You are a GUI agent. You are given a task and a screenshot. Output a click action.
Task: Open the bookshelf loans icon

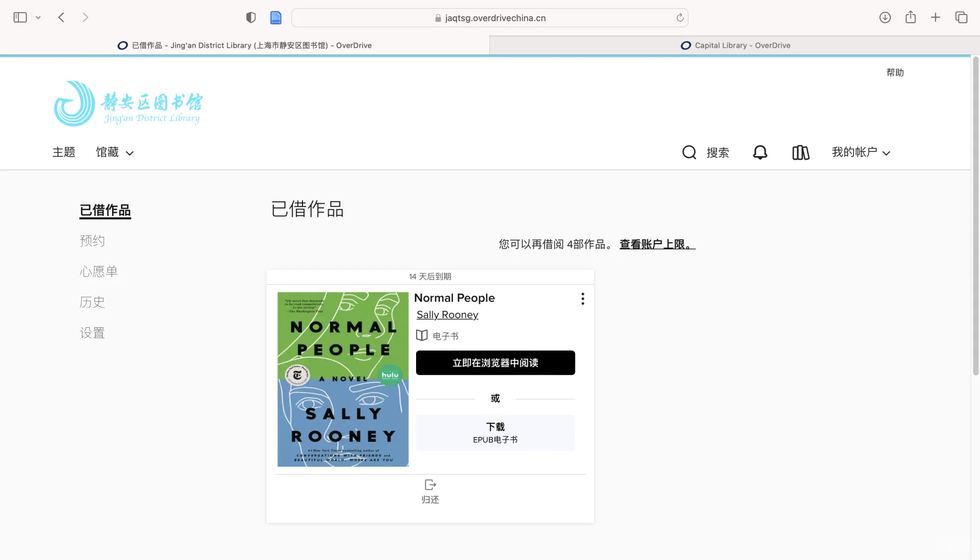pos(800,152)
